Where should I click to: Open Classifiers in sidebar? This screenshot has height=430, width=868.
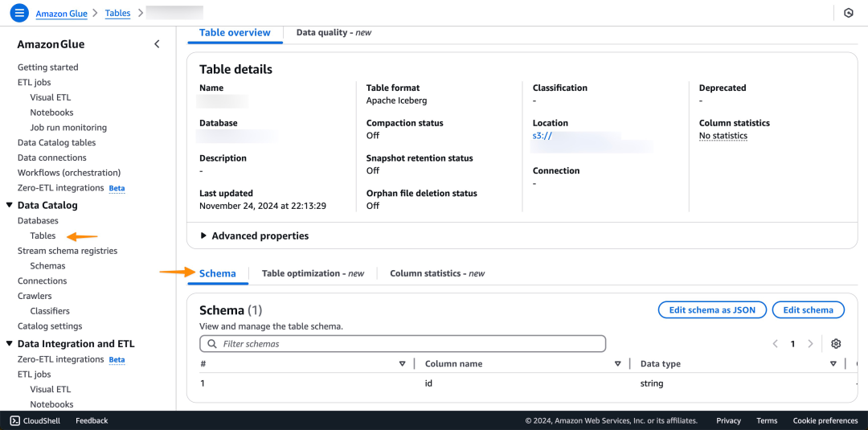coord(50,311)
